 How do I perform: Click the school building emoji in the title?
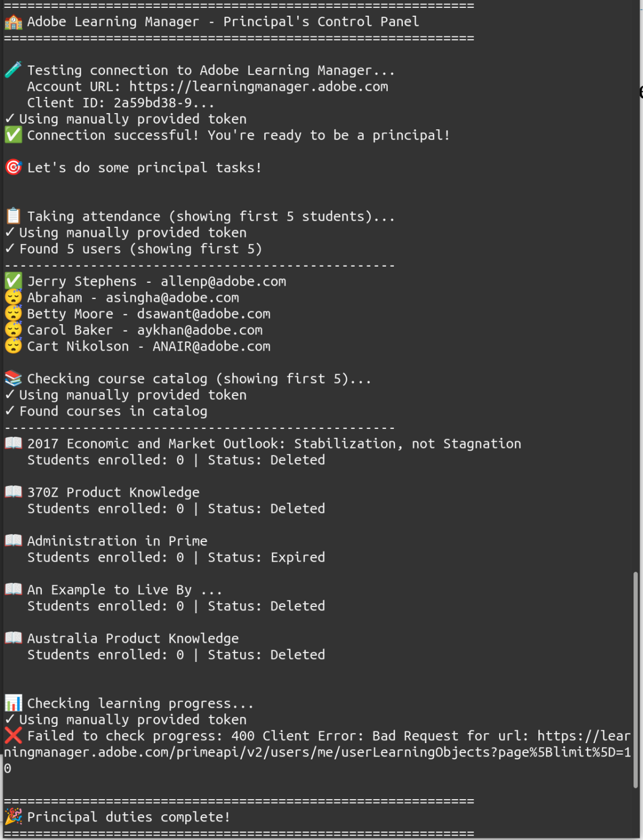(13, 22)
